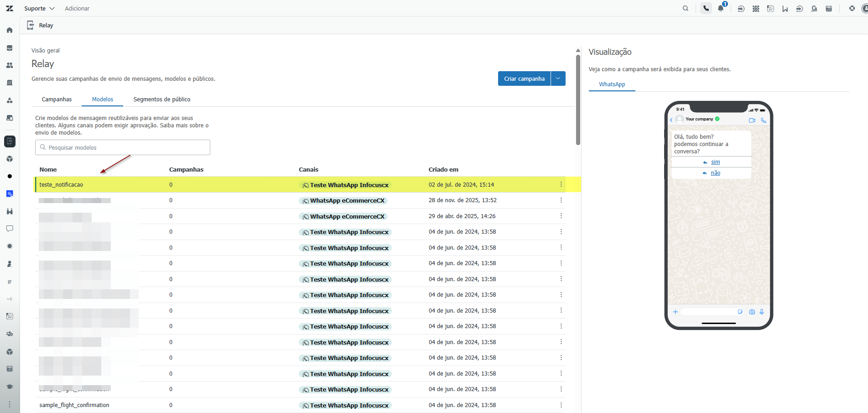Open options for the 28 de nov. de 2025 row
Viewport: 868px width, 413px height.
pyautogui.click(x=561, y=200)
